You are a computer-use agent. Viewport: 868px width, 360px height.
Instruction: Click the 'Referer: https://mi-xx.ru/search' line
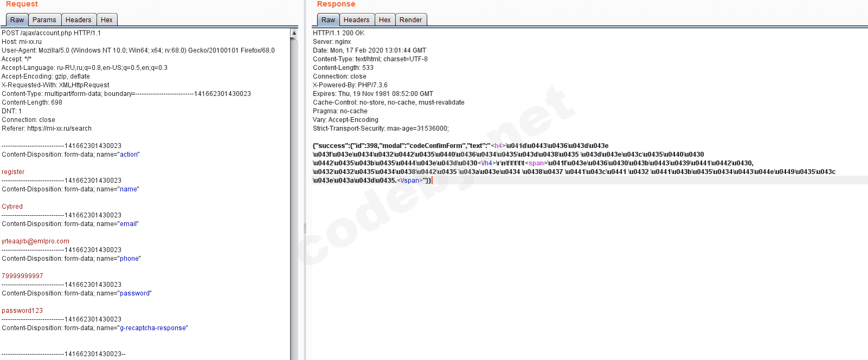coord(47,128)
